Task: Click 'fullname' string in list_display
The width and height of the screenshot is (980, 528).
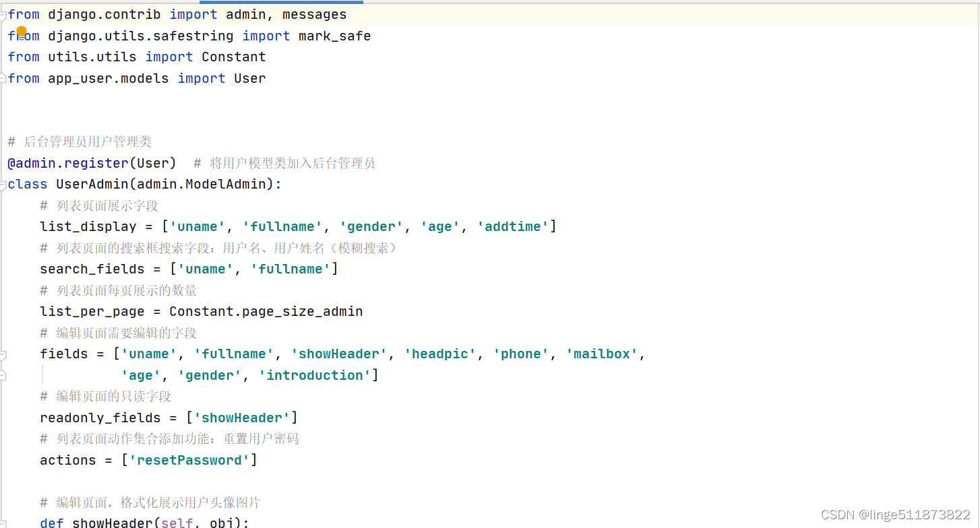Action: coord(282,226)
